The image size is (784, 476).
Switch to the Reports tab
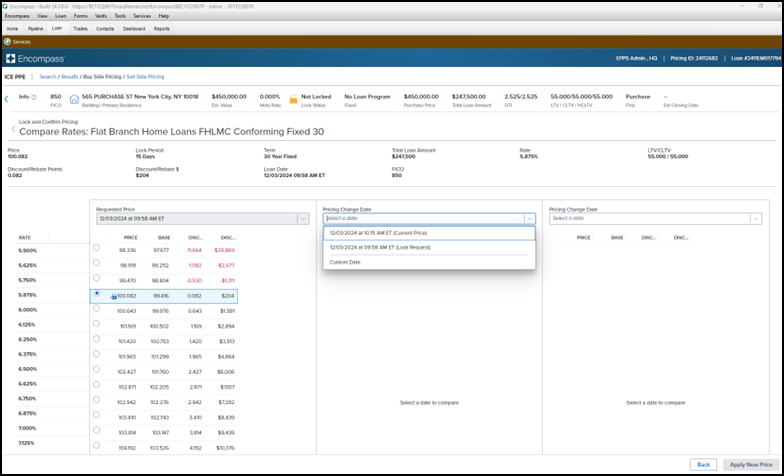162,28
